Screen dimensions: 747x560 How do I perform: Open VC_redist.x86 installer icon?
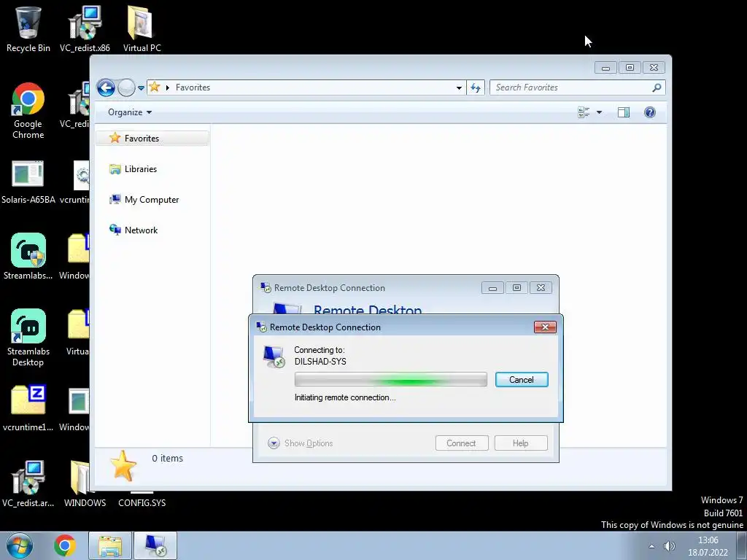[x=85, y=28]
